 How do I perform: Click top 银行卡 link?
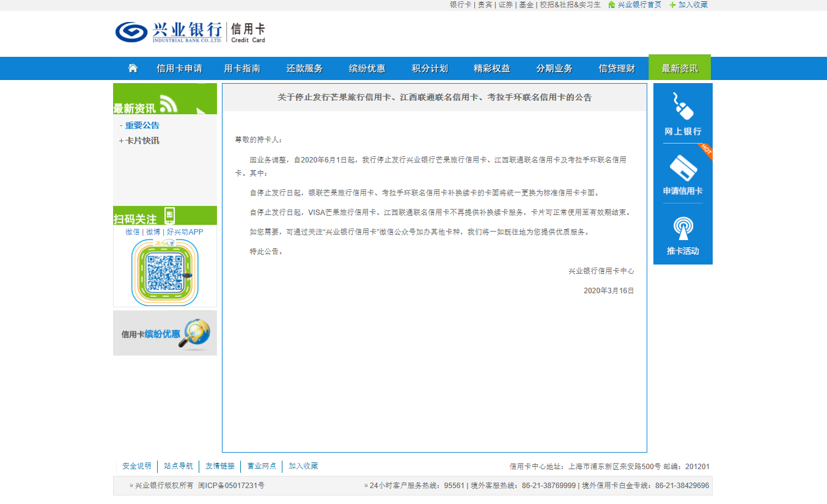point(461,4)
